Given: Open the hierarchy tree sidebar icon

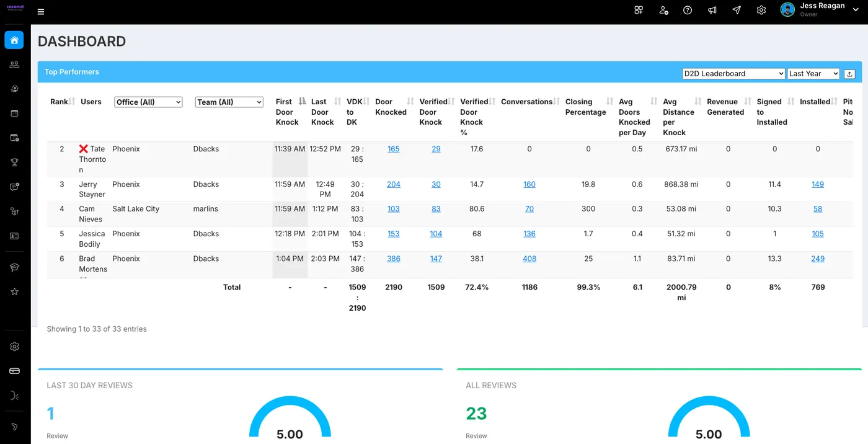Looking at the screenshot, I should tap(14, 211).
